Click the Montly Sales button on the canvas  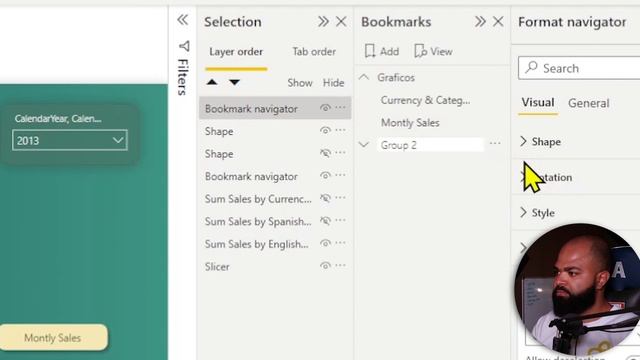pyautogui.click(x=53, y=338)
